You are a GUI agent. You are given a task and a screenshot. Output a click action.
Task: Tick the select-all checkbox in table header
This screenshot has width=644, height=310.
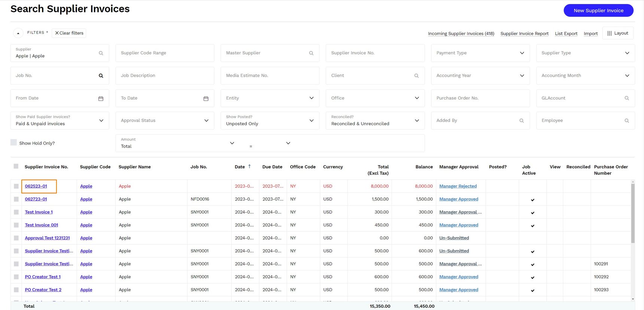pos(16,166)
